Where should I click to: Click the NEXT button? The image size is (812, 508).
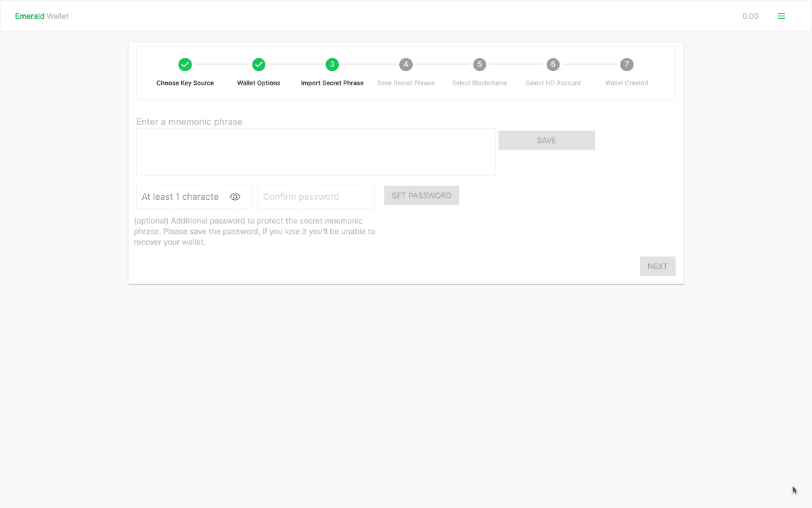click(x=657, y=266)
